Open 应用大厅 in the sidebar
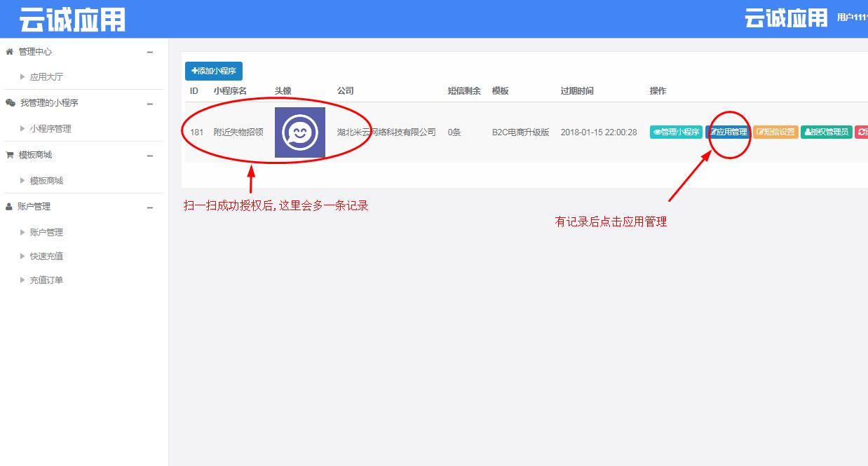The width and height of the screenshot is (868, 466). tap(46, 77)
